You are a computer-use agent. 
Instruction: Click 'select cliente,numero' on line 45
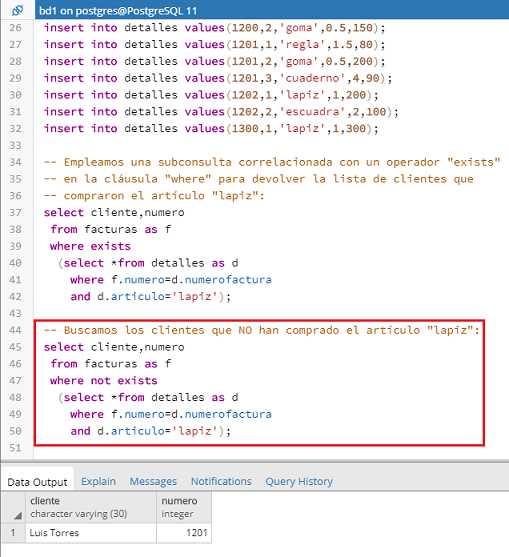click(x=114, y=347)
